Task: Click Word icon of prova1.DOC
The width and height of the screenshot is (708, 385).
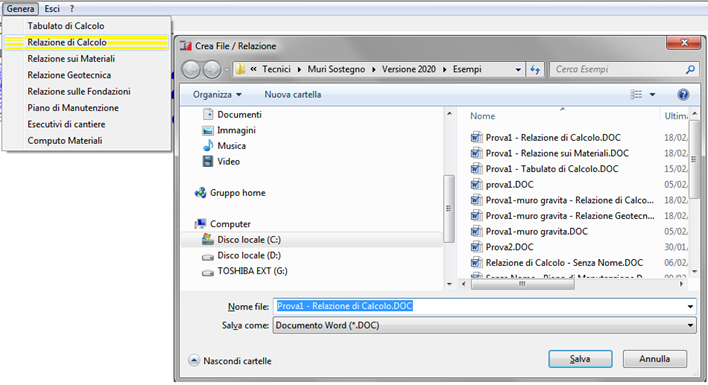Action: click(476, 185)
